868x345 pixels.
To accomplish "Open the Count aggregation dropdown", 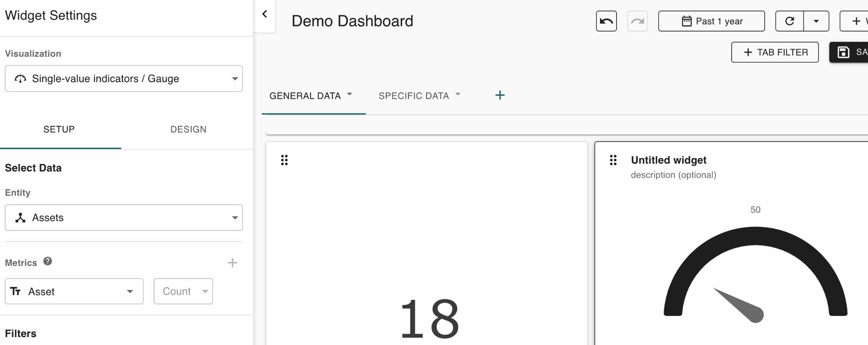I will 183,291.
